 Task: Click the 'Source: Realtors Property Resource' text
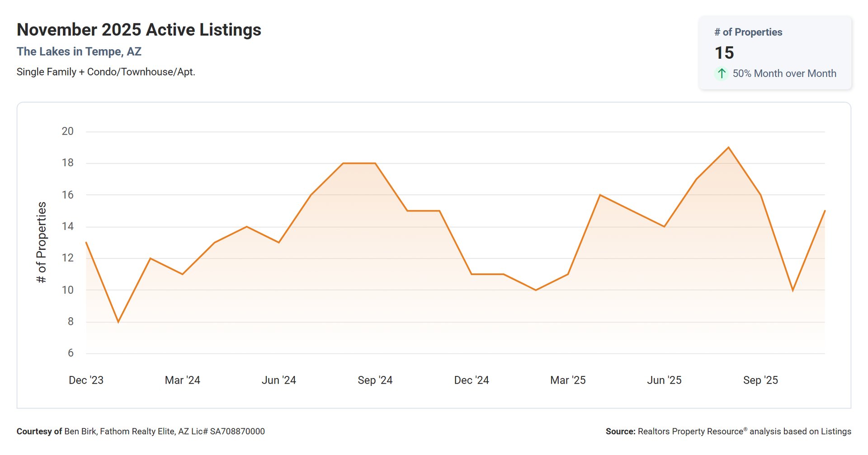(728, 432)
